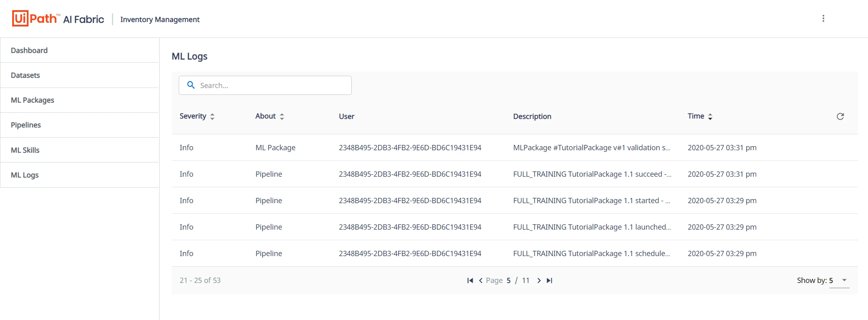Open Datasets in the sidebar

[x=80, y=75]
